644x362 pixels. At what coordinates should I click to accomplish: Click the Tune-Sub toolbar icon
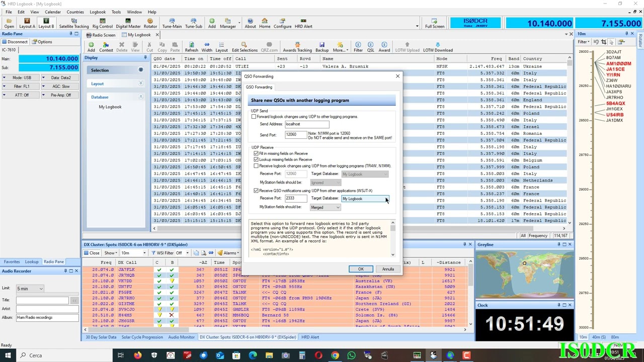tap(193, 23)
